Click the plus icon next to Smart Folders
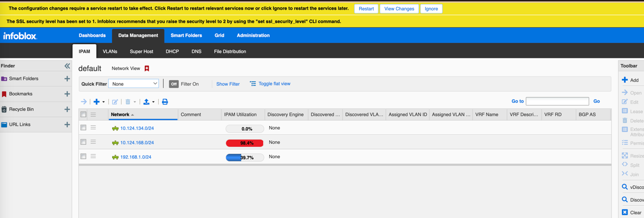This screenshot has height=218, width=644. click(x=67, y=79)
